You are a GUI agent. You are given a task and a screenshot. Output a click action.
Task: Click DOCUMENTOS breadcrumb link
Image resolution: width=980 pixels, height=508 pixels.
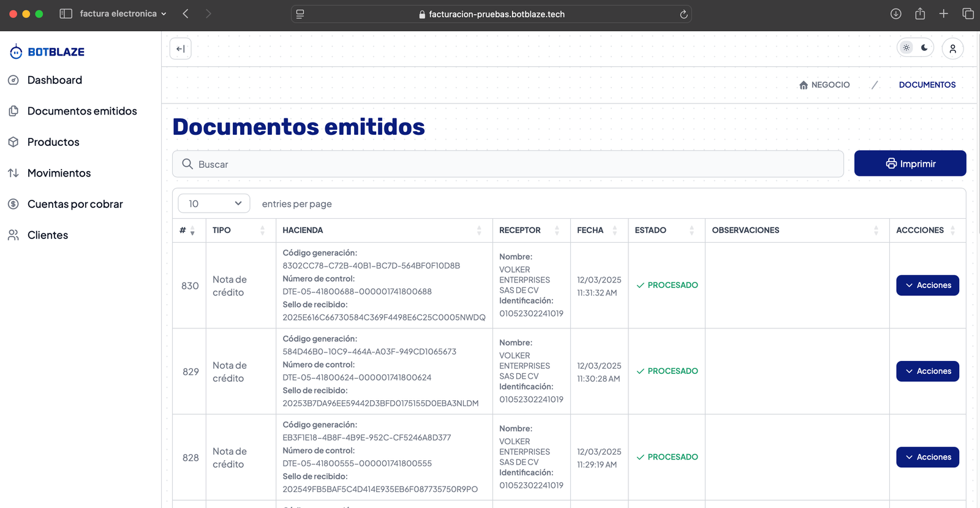pos(927,85)
